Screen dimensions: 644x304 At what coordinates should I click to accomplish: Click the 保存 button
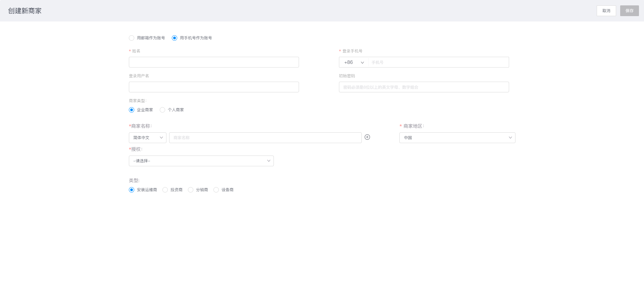click(629, 11)
